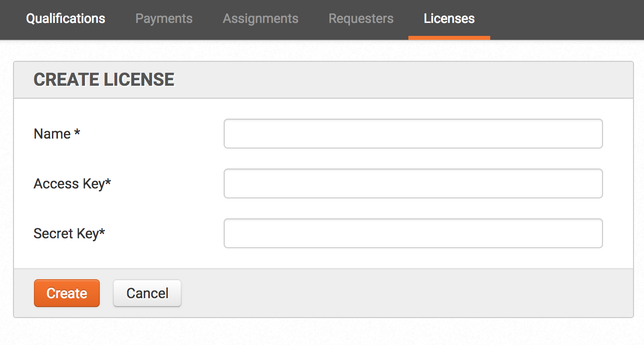
Task: Click blank page background below the form panel
Action: 322,332
